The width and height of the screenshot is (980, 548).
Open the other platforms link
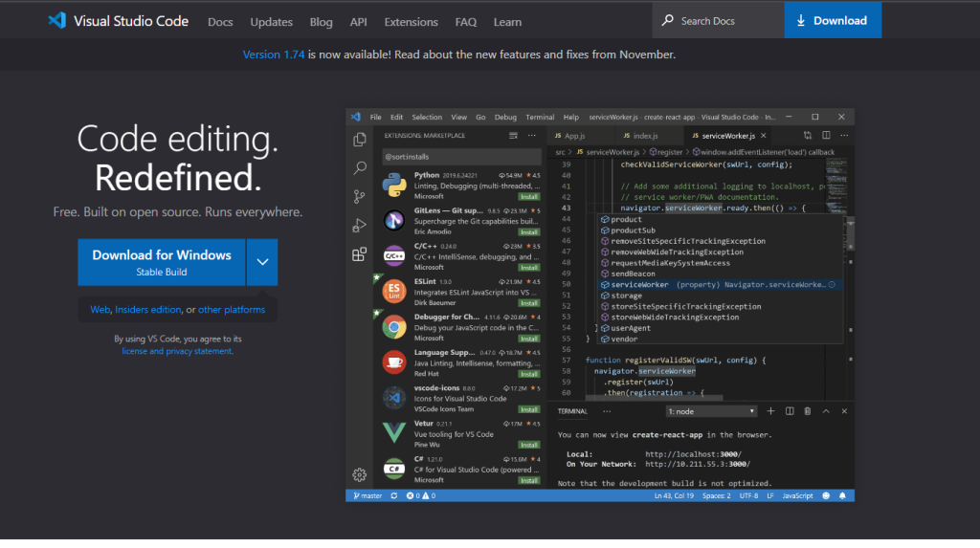coord(232,309)
